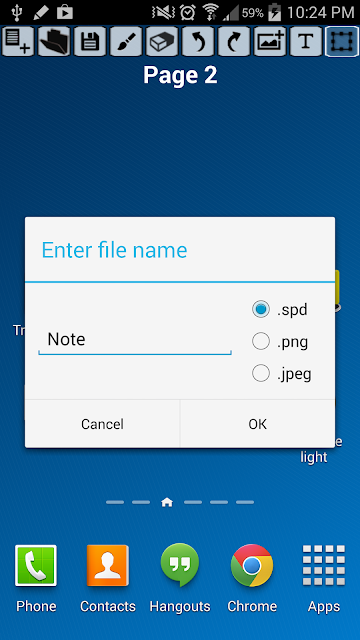This screenshot has width=360, height=640.
Task: Undo the last stroke
Action: [198, 41]
